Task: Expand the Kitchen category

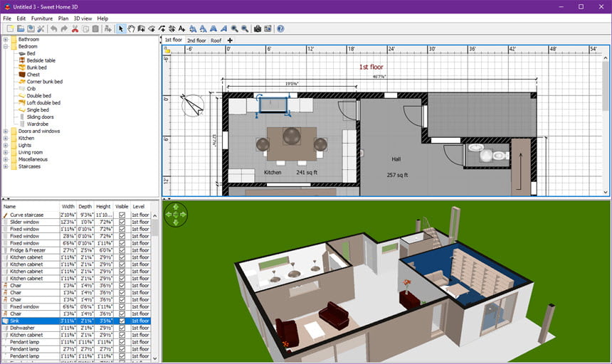Action: [6, 139]
